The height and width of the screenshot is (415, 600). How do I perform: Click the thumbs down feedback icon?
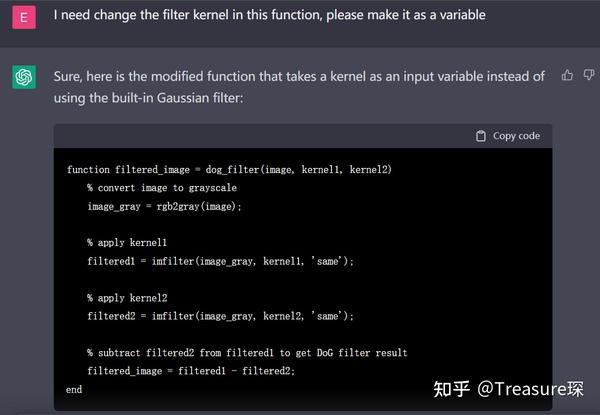click(x=586, y=76)
